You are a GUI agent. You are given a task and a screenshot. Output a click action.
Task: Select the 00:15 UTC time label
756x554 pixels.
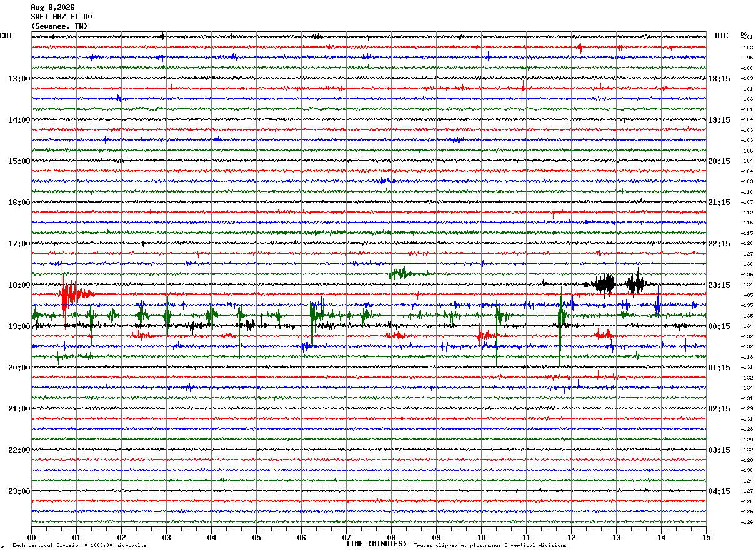[x=719, y=326]
